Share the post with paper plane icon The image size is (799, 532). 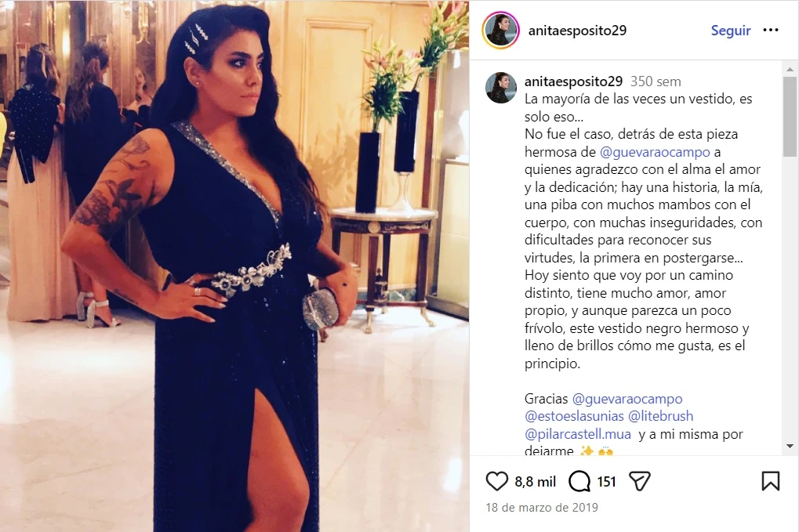tap(640, 481)
